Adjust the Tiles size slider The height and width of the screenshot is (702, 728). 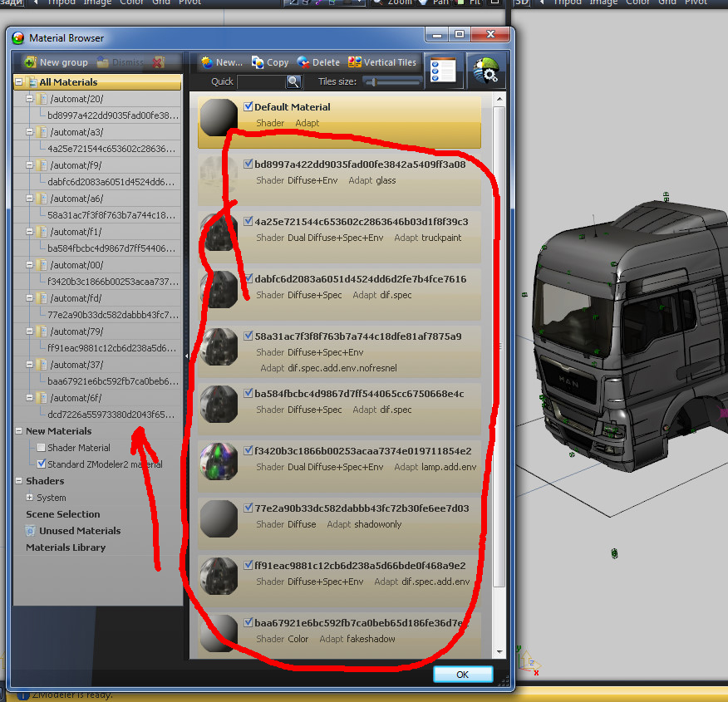pyautogui.click(x=376, y=81)
